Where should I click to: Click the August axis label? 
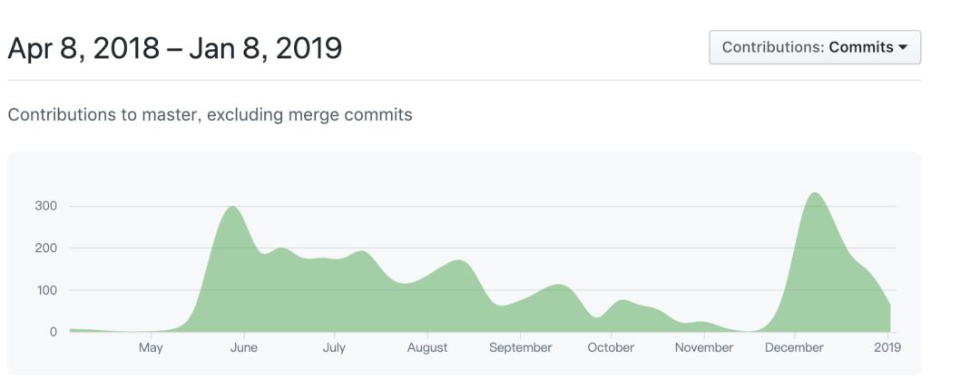point(427,348)
